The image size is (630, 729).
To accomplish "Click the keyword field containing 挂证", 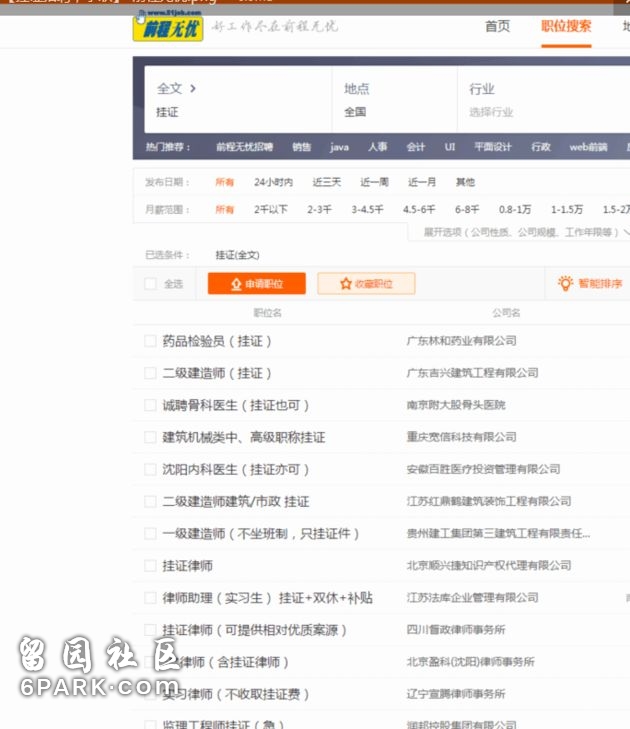I will pyautogui.click(x=237, y=113).
